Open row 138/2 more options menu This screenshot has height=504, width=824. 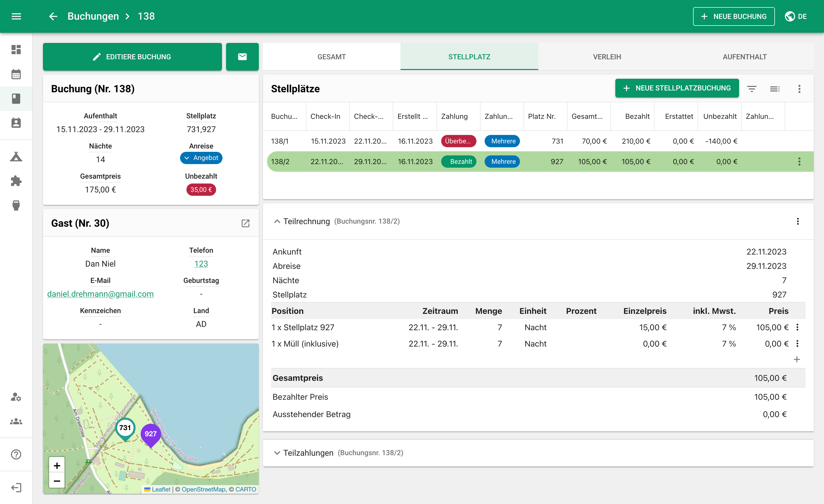(799, 162)
